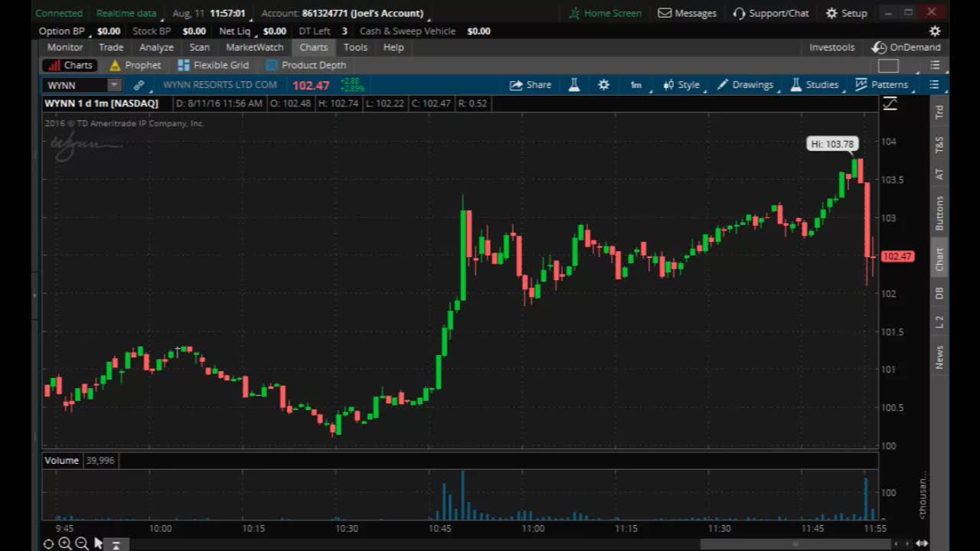Select the pointer cursor tool
This screenshot has height=551, width=980.
click(x=99, y=543)
